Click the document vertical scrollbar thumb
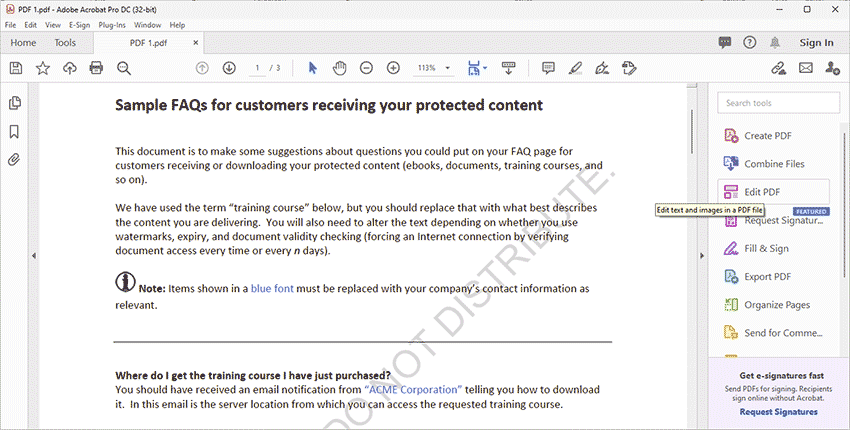The width and height of the screenshot is (850, 430). point(692,132)
